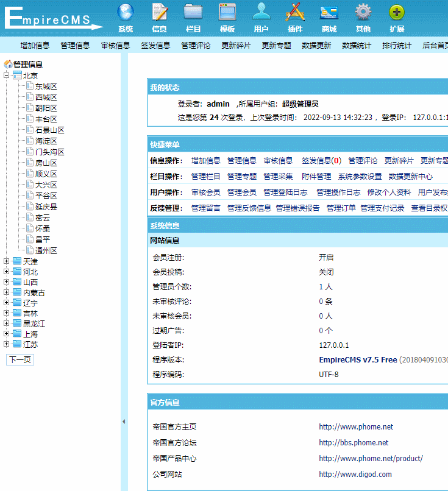Click the home icon beside 管理信息
The image size is (448, 491).
pyautogui.click(x=8, y=64)
